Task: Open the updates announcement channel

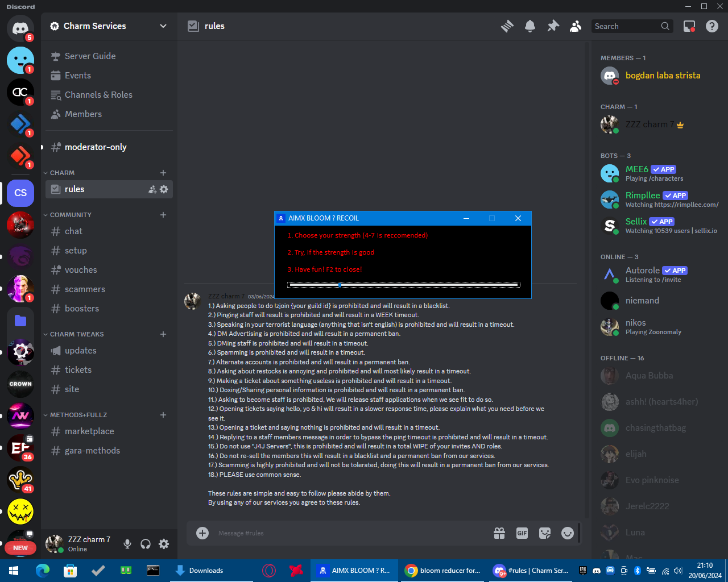Action: point(109,351)
